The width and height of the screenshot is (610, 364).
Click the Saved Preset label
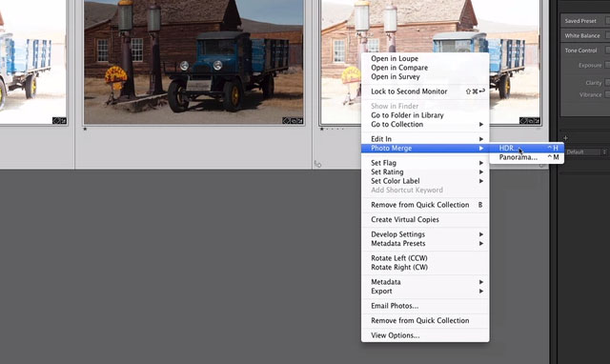click(580, 21)
